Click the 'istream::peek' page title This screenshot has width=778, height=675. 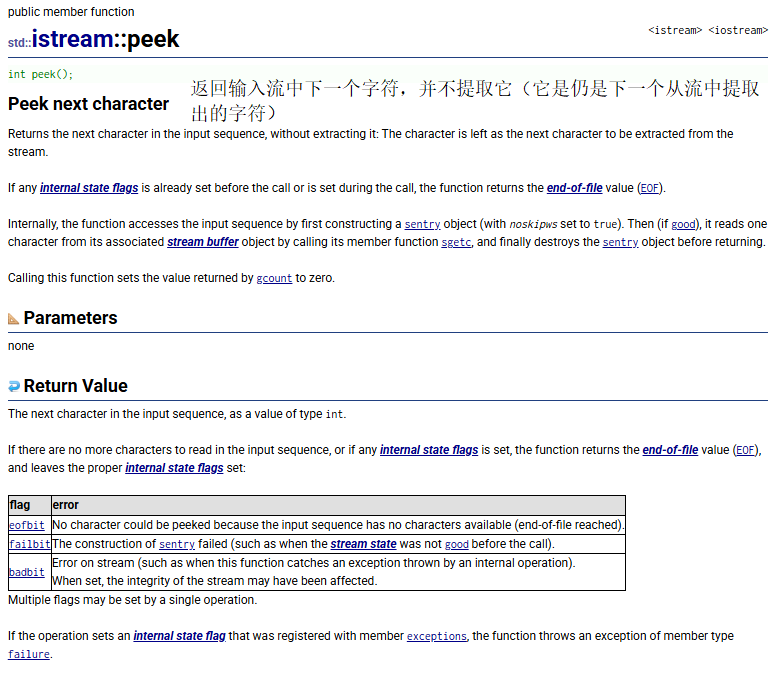coord(105,39)
